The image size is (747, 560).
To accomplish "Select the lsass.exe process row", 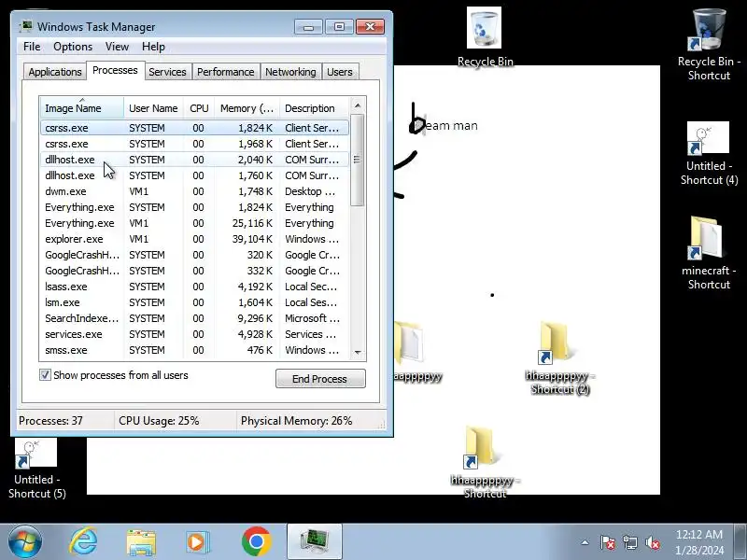I will (195, 287).
